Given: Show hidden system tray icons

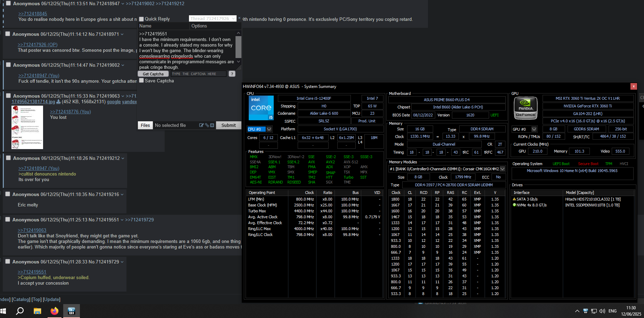Looking at the screenshot, I should point(577,311).
